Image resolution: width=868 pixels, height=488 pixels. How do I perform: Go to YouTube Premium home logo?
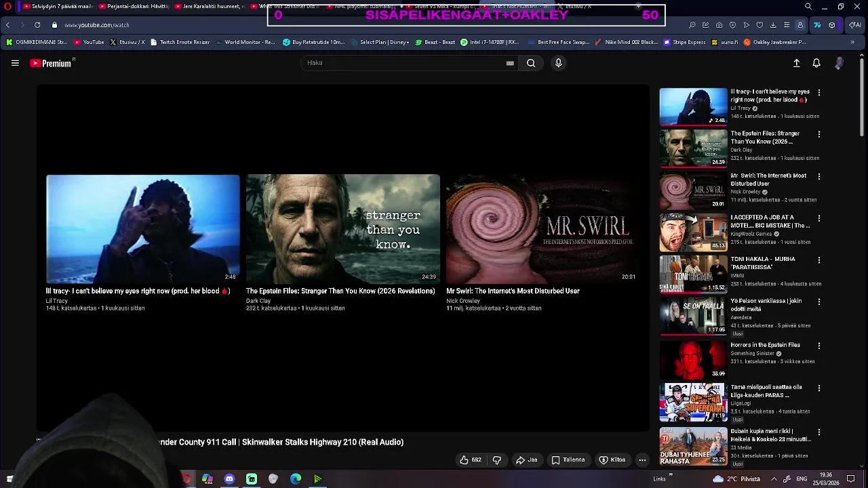coord(52,63)
